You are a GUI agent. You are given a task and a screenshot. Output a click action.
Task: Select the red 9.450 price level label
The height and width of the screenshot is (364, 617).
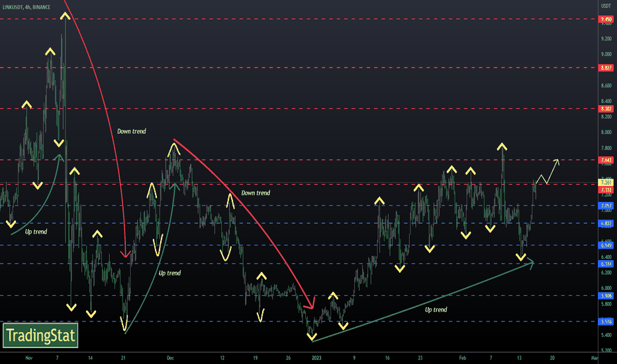(x=606, y=19)
